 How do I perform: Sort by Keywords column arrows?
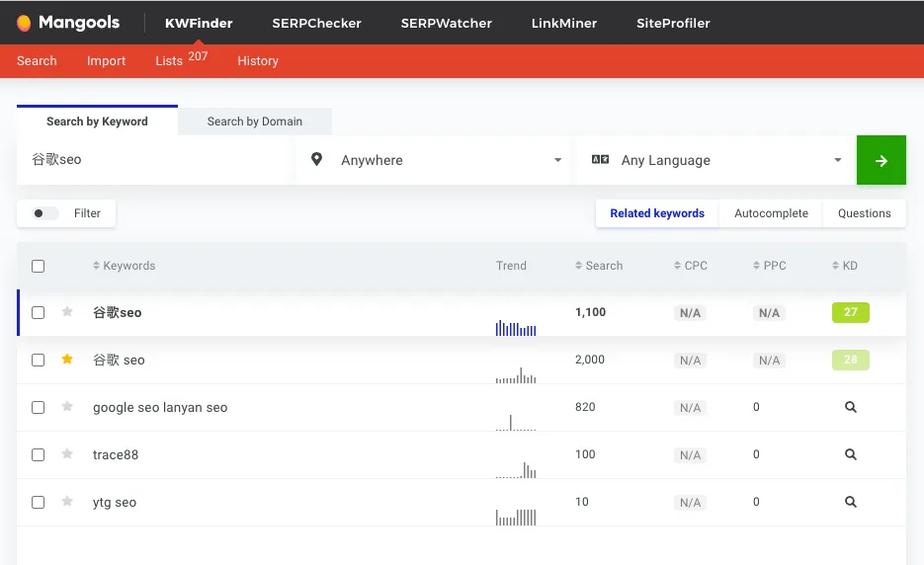(x=96, y=266)
